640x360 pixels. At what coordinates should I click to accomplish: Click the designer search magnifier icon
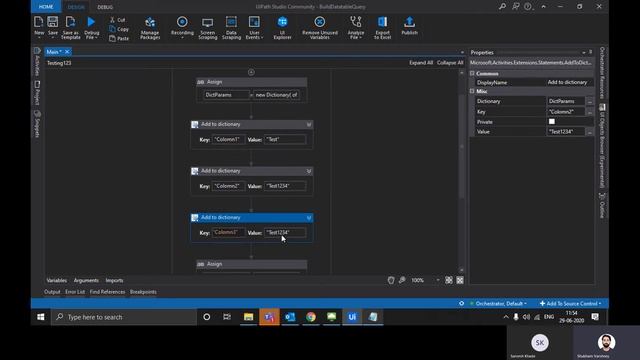402,280
